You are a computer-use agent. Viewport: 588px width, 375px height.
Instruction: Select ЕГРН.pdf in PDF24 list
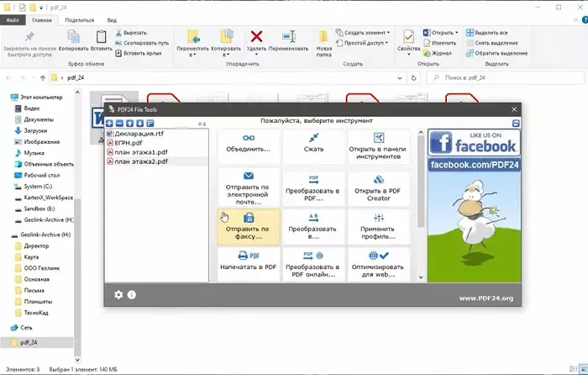pyautogui.click(x=157, y=143)
